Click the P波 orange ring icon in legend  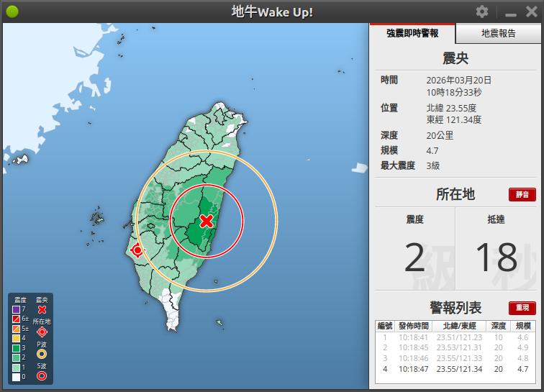42,354
